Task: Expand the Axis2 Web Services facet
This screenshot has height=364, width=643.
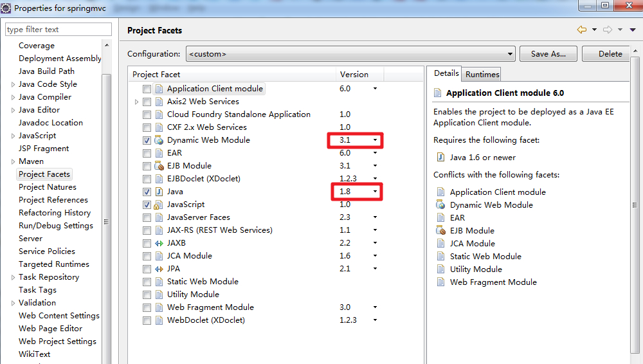Action: pyautogui.click(x=136, y=102)
